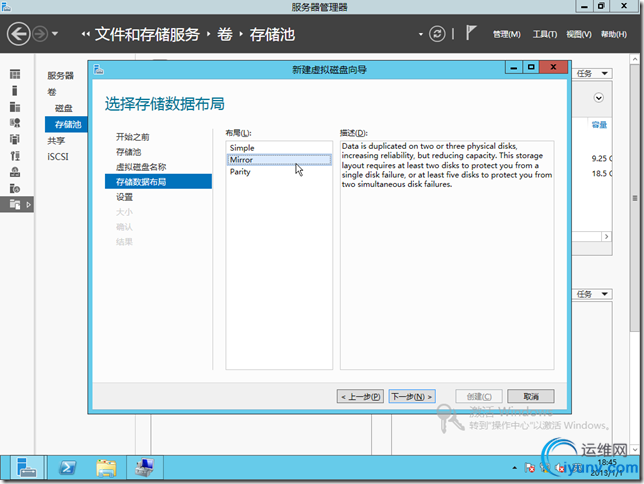Go to the 开始之前 wizard step
Viewport: 644px width, 484px height.
coord(132,137)
